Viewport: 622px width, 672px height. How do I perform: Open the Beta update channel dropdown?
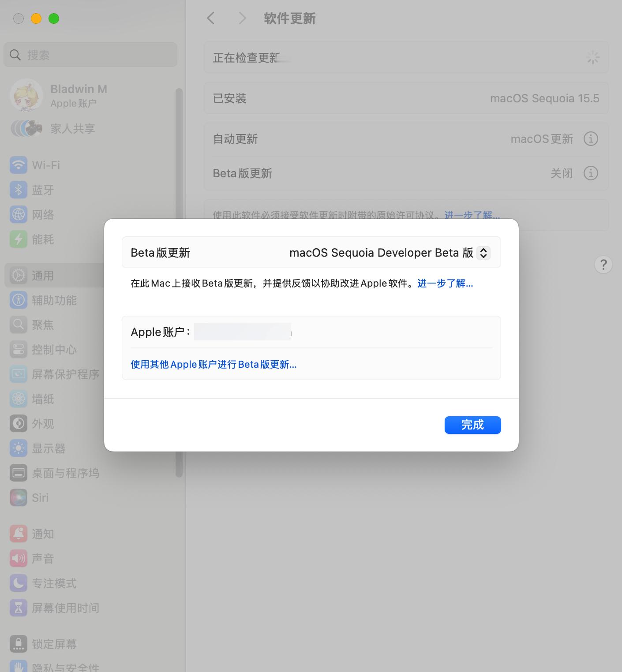coord(483,253)
